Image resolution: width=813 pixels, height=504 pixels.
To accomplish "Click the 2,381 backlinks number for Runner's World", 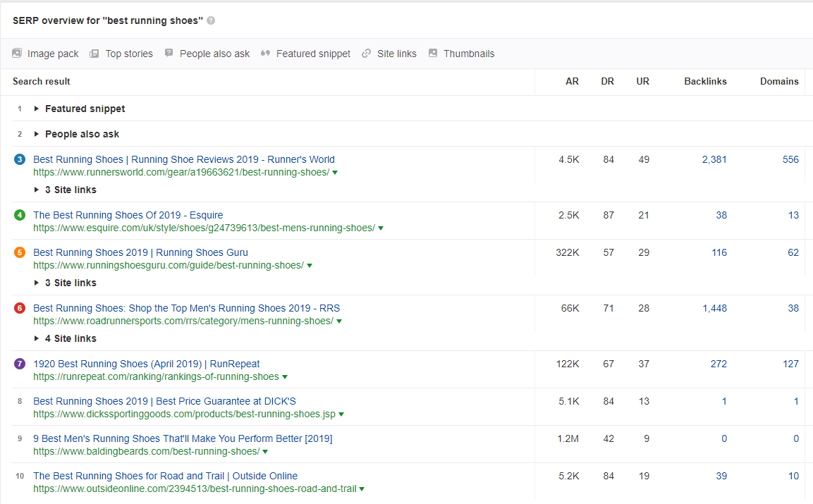I will point(714,159).
